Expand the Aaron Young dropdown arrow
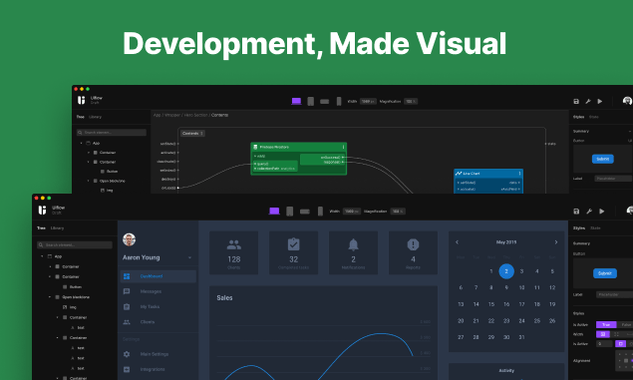Screen dimensions: 633x380 point(190,258)
